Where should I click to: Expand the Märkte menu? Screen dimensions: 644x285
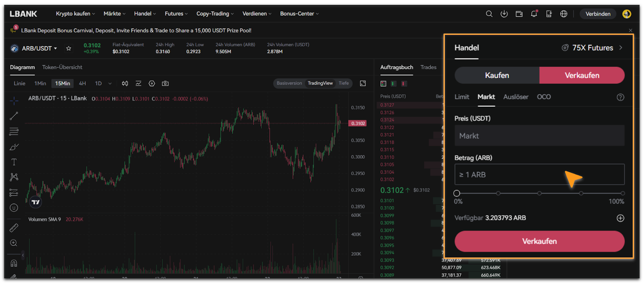(x=114, y=14)
